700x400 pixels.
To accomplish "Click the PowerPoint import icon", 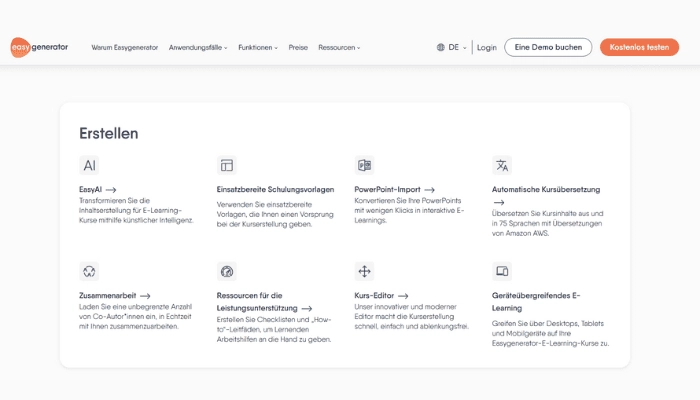I will pos(364,165).
